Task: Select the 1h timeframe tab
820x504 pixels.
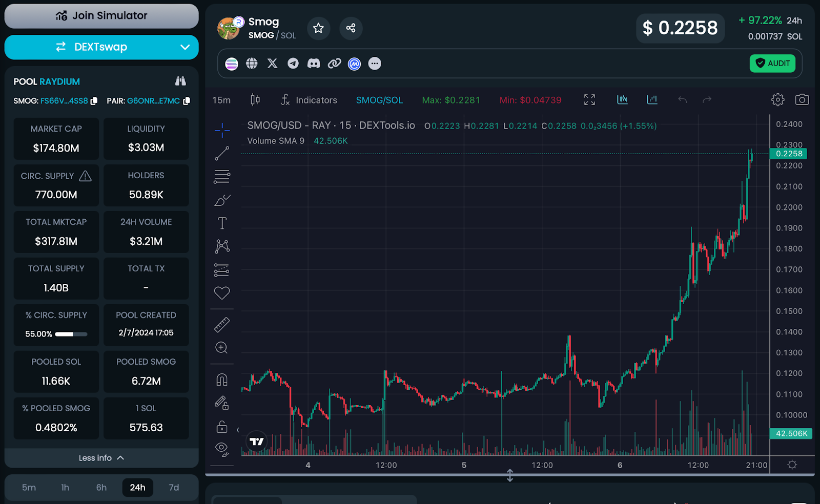Action: (x=65, y=487)
